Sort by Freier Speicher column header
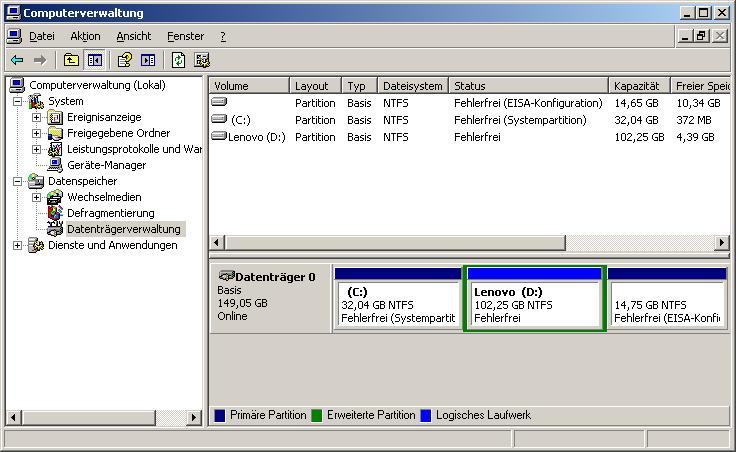The height and width of the screenshot is (452, 736). (700, 86)
